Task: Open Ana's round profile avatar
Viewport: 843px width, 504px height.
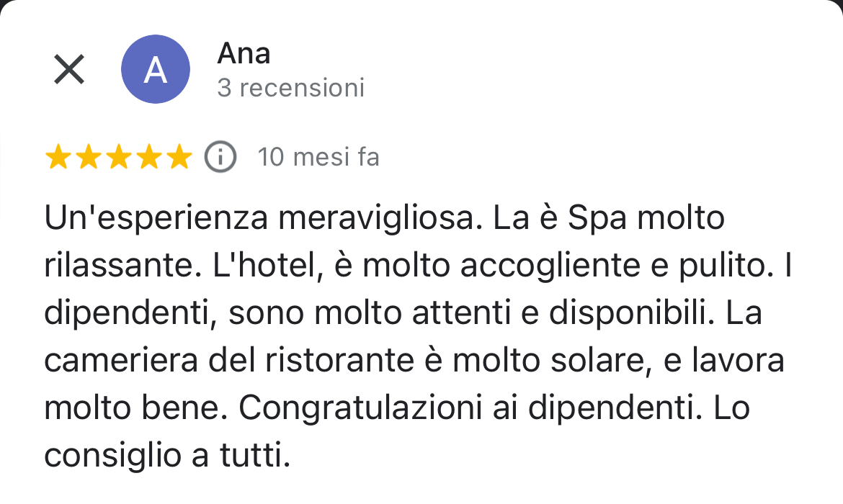Action: pos(156,69)
